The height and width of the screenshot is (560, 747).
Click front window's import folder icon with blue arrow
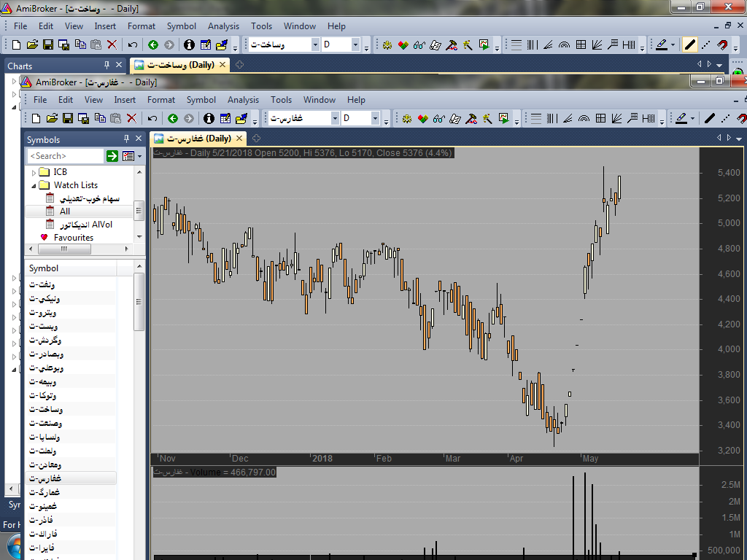pos(241,119)
